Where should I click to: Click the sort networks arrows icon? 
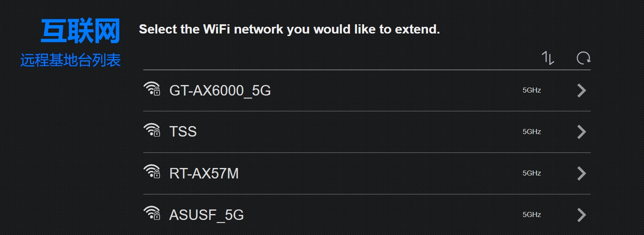[x=548, y=58]
